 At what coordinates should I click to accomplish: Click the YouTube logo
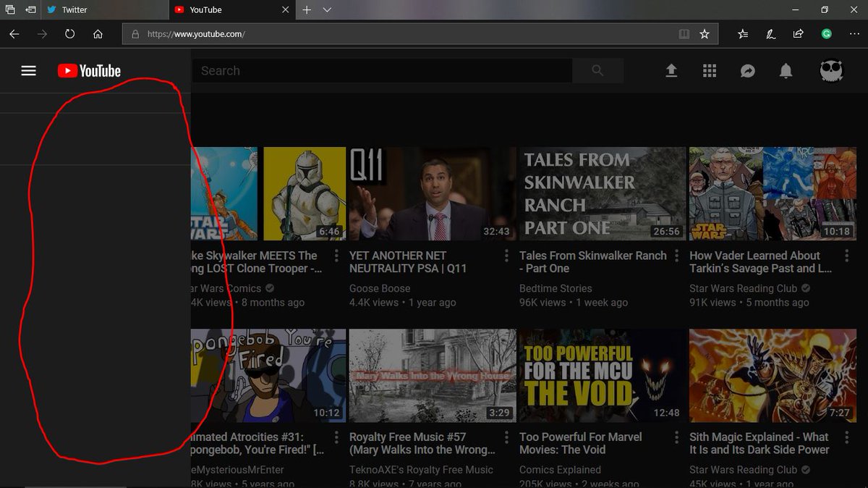pyautogui.click(x=90, y=71)
